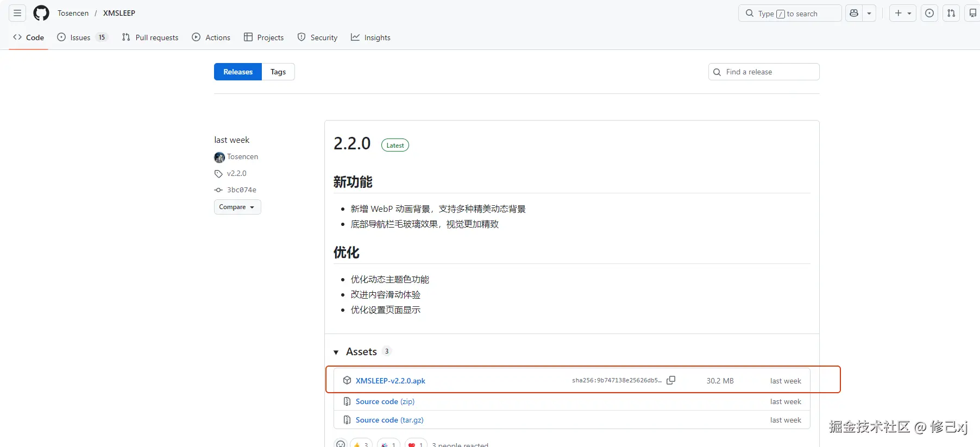Open commit 3bc074e

pos(241,190)
